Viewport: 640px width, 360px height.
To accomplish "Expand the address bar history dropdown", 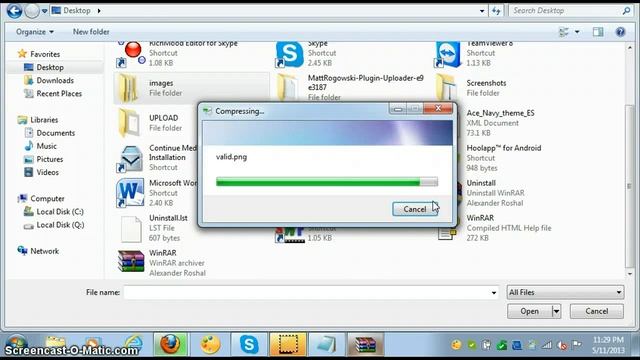I will click(482, 11).
